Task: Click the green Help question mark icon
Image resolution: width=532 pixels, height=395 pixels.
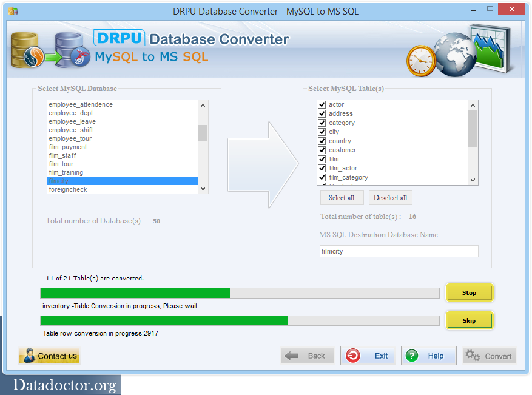Action: click(412, 356)
